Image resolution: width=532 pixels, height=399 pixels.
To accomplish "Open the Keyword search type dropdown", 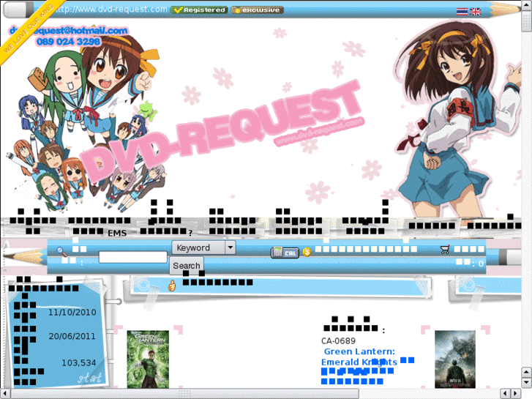I will 203,247.
